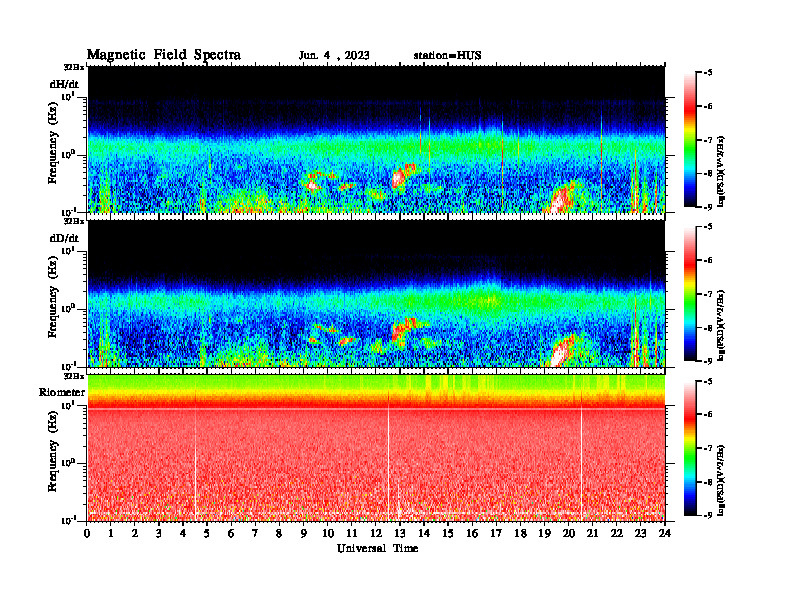Click hour 15 on Universal Time axis

[449, 534]
